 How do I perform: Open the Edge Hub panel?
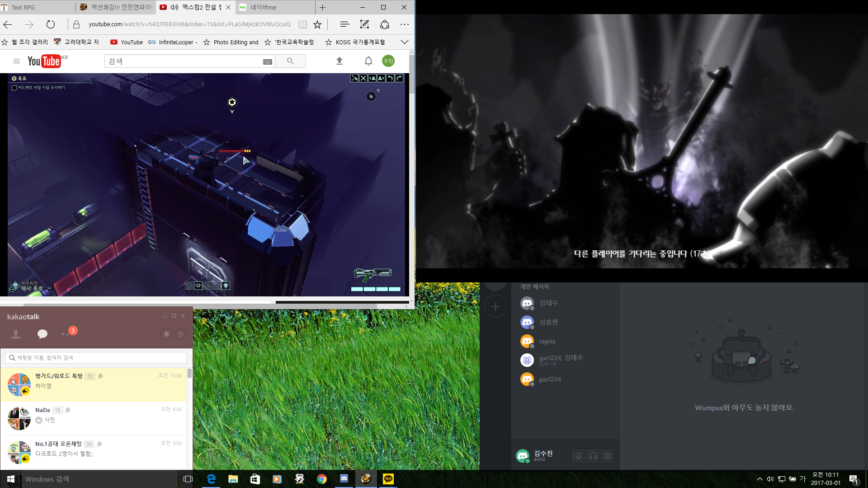point(344,24)
